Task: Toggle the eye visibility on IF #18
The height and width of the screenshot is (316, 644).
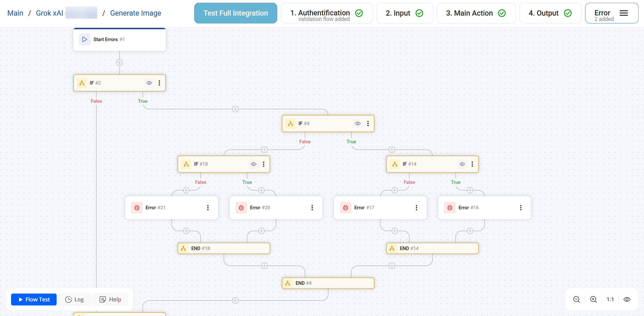Action: point(253,164)
